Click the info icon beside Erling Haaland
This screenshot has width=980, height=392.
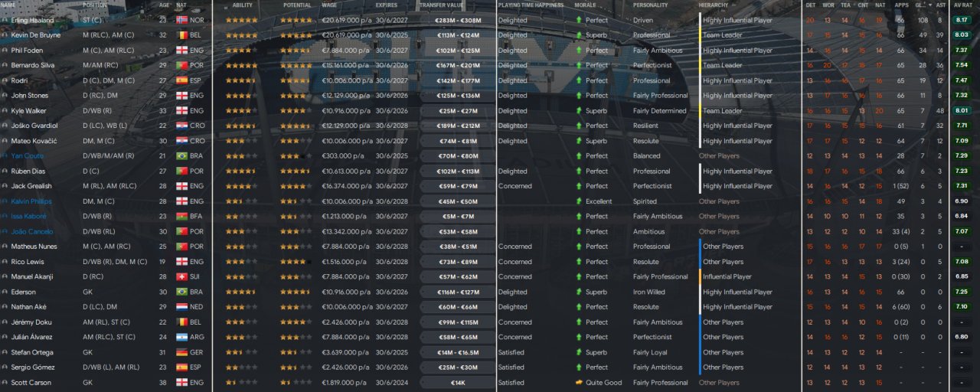pos(5,20)
